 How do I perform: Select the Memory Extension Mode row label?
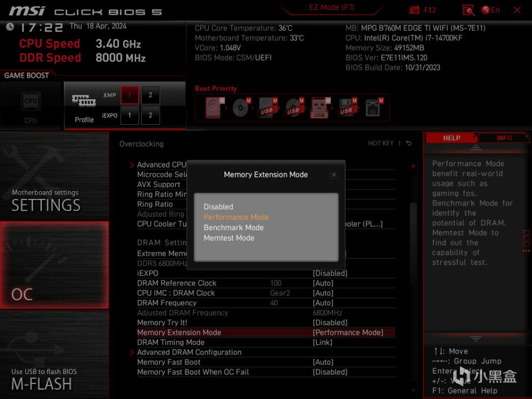[x=179, y=332]
